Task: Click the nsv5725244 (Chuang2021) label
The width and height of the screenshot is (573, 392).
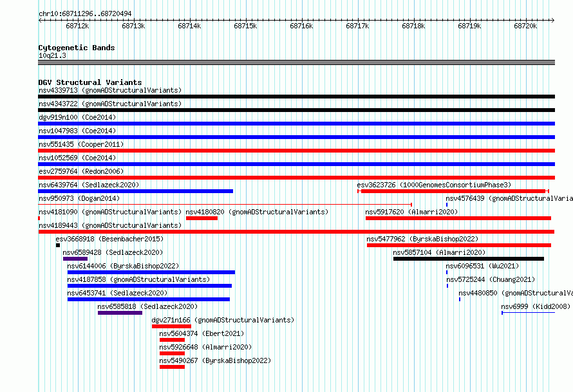Action: click(x=491, y=279)
